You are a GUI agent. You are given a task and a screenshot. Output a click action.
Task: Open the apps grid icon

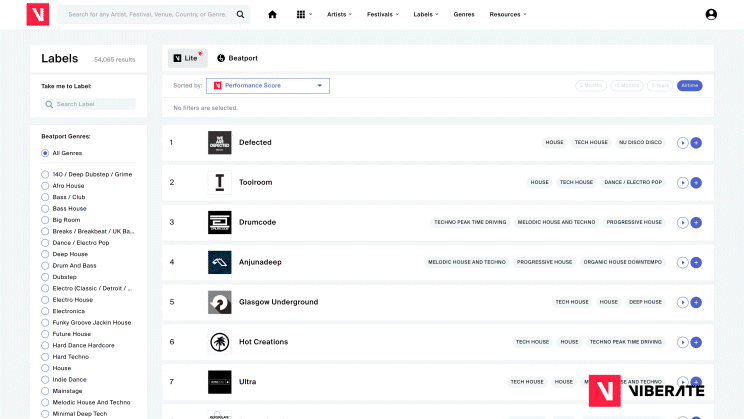click(301, 14)
